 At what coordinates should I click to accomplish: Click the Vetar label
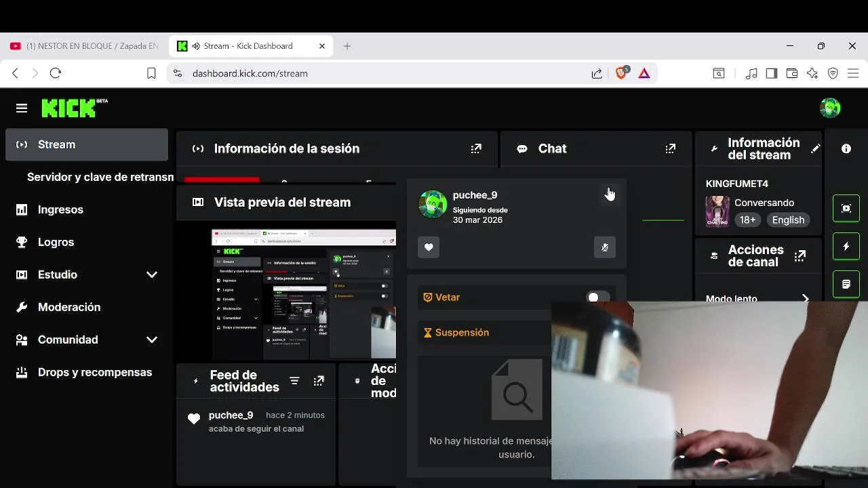click(448, 297)
